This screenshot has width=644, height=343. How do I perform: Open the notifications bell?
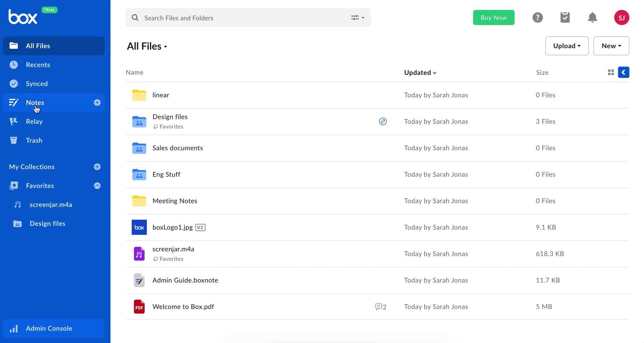592,17
